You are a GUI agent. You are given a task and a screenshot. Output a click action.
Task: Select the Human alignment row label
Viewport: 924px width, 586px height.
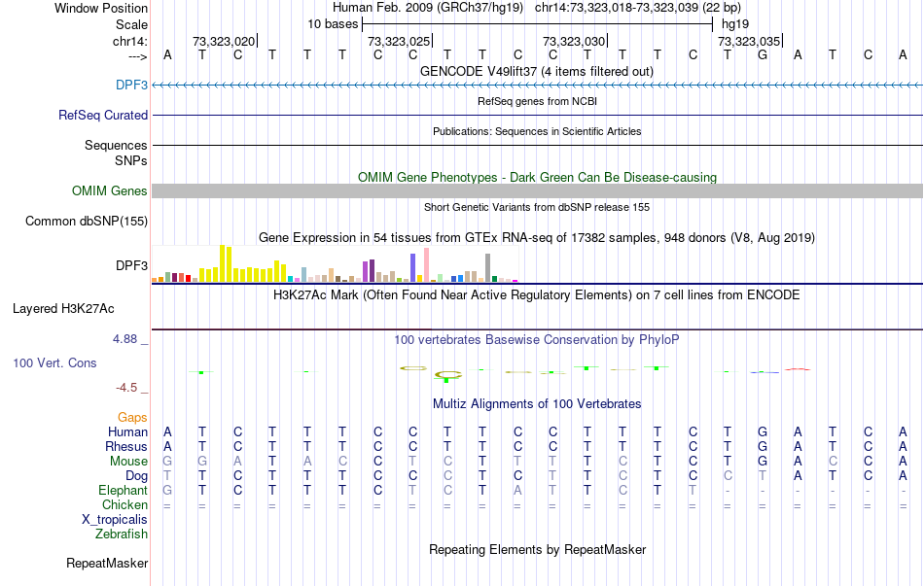click(127, 431)
